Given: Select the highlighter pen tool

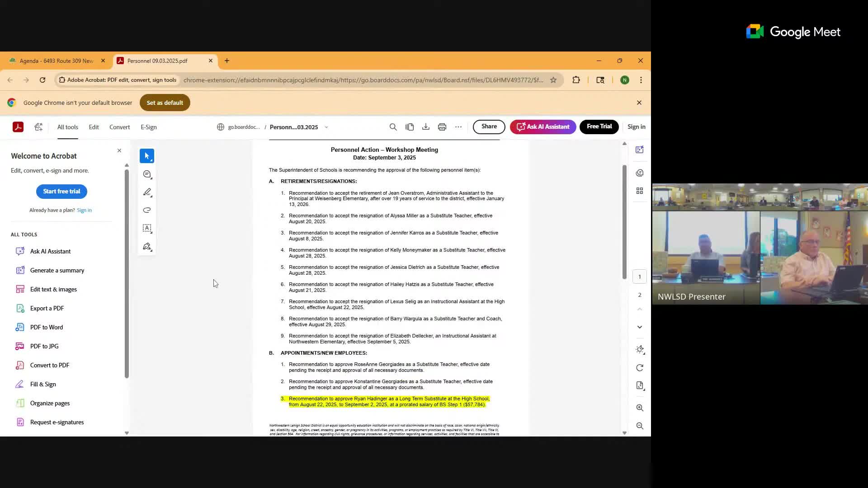Looking at the screenshot, I should tap(147, 192).
